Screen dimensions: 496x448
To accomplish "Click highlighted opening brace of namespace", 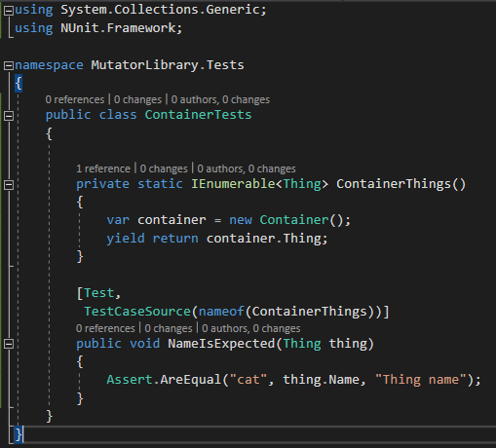I will click(19, 84).
